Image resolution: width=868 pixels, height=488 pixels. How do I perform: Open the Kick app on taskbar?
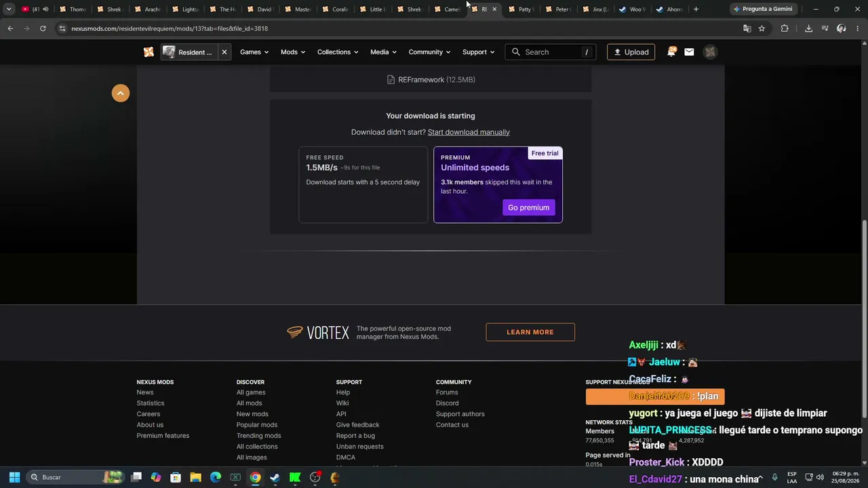pyautogui.click(x=295, y=477)
